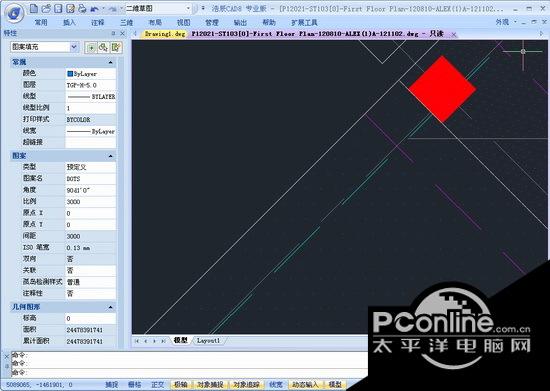The image size is (550, 391).
Task: Close the 特性 properties panel
Action: click(122, 33)
